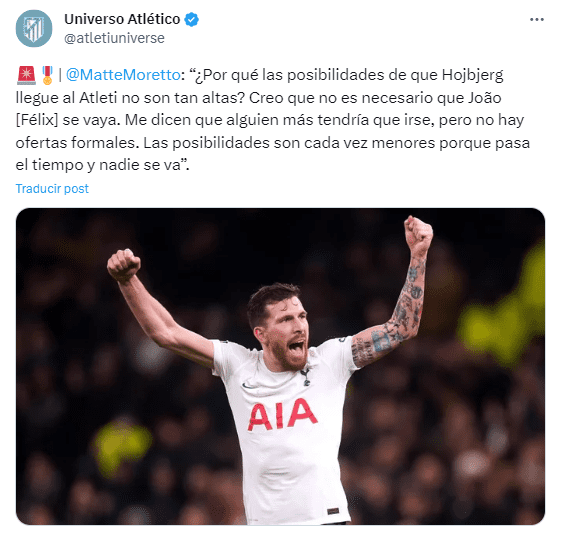
Task: Click the medal emoji beside the siren
Action: point(47,75)
